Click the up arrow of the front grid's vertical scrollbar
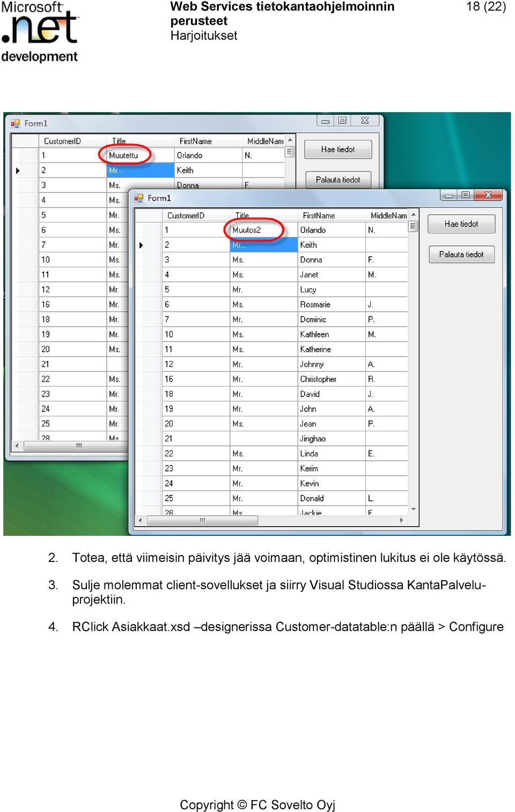Screen dimensions: 515x812 coord(413,215)
